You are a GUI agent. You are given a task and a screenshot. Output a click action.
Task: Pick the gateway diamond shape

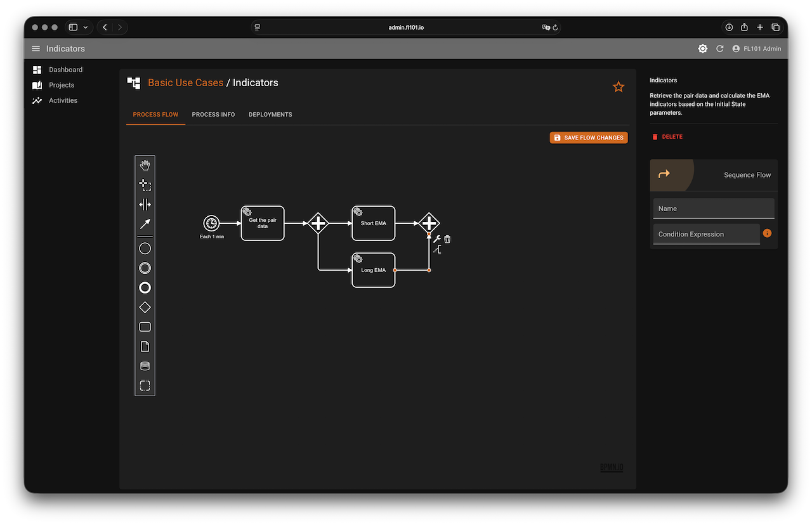coord(145,308)
